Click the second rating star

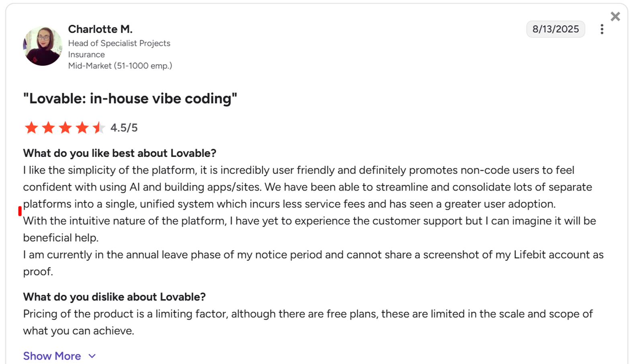pyautogui.click(x=49, y=128)
